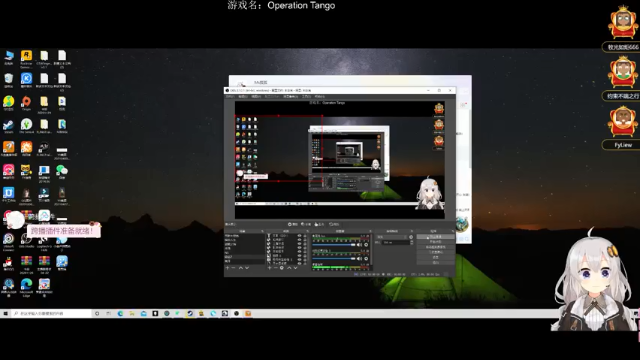Open Microsoft Edge shortcut on the desktop
The width and height of the screenshot is (640, 360).
point(27,287)
